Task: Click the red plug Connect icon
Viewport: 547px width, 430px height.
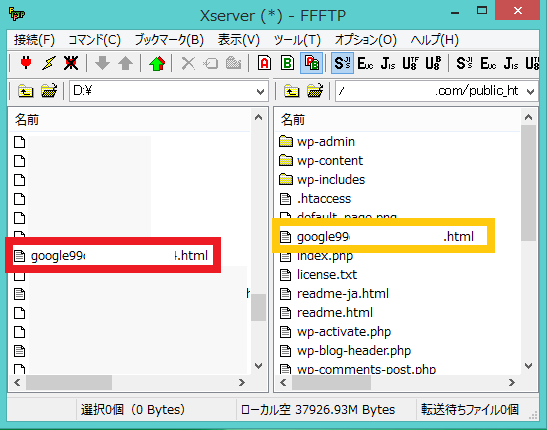Action: coord(26,63)
